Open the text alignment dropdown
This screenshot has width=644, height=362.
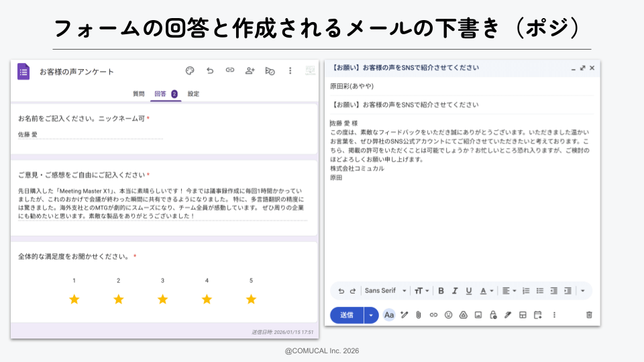509,290
